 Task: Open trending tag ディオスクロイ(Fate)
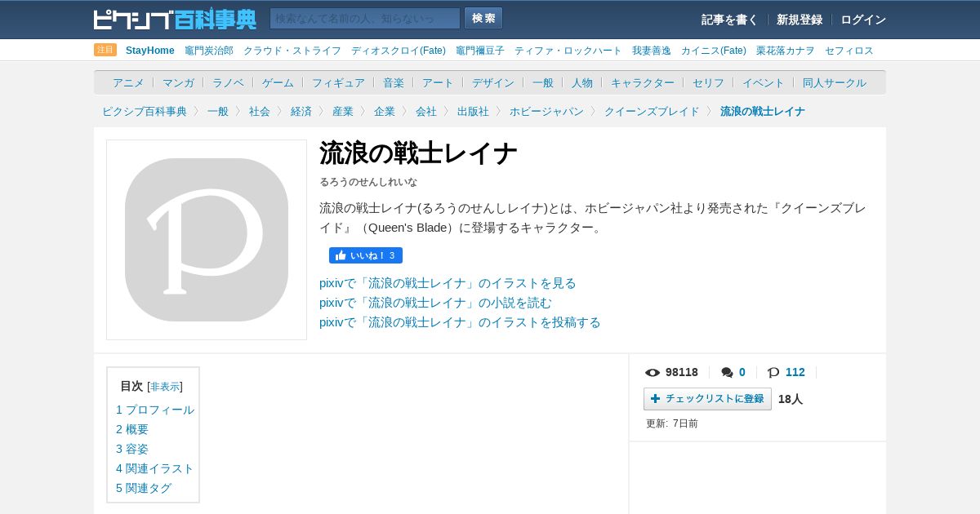[399, 51]
